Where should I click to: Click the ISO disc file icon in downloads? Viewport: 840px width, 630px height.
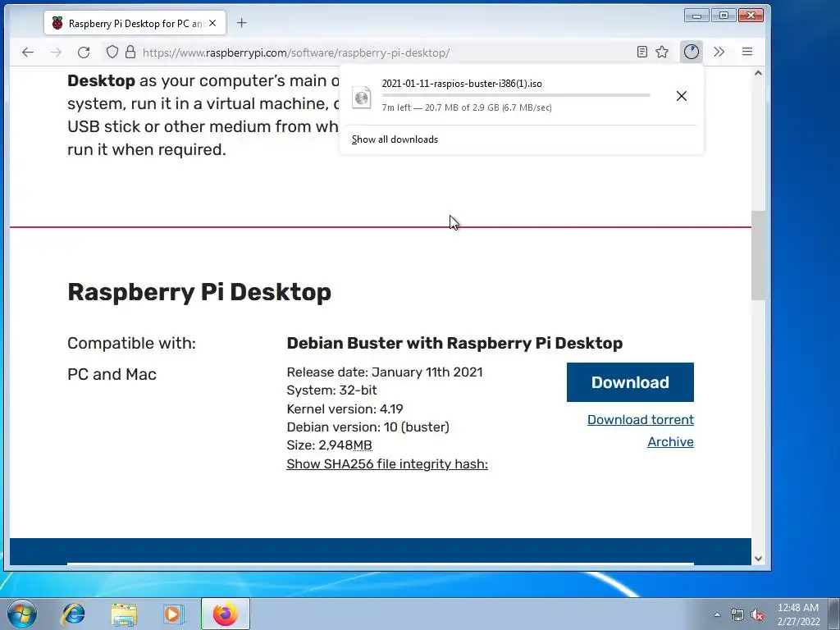tap(362, 97)
